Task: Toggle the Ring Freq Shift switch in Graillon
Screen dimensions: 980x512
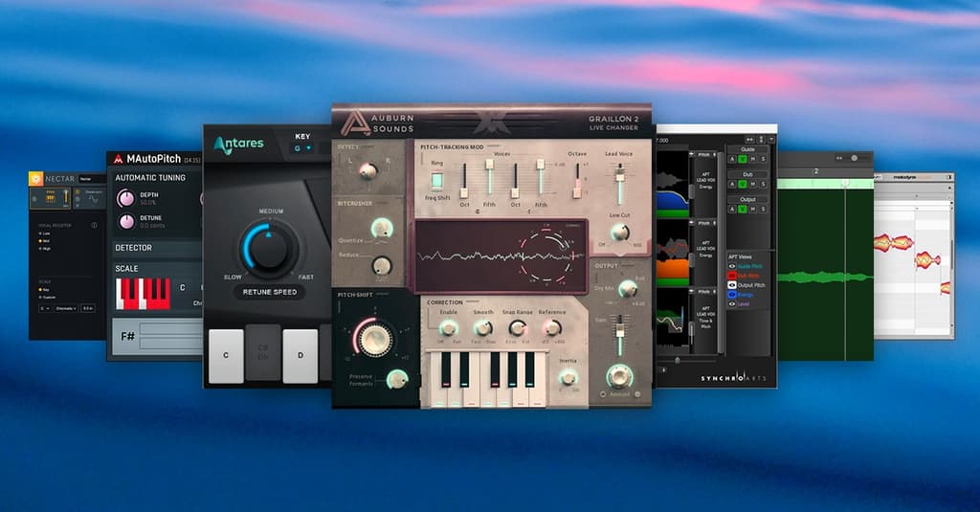Action: (436, 181)
